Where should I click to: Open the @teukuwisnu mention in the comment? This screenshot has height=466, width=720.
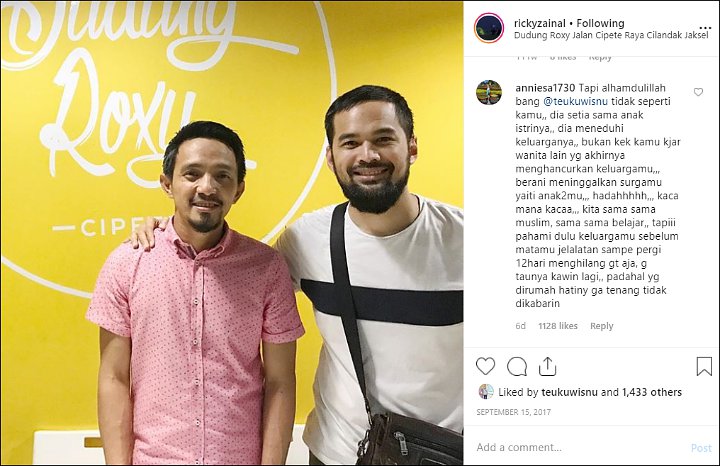[575, 101]
